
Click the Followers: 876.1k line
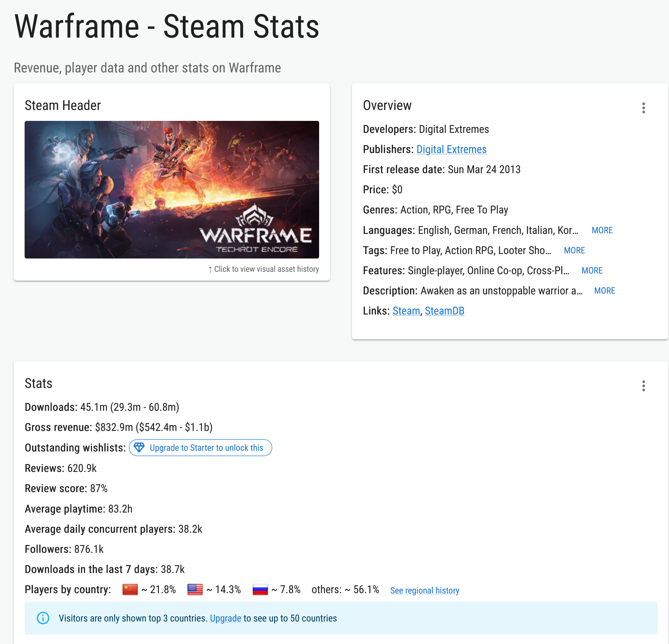tap(64, 549)
